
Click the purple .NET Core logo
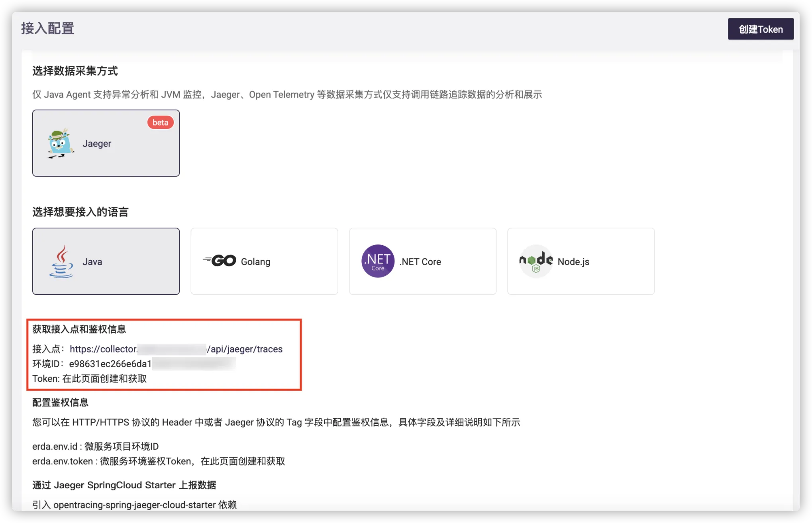coord(378,261)
